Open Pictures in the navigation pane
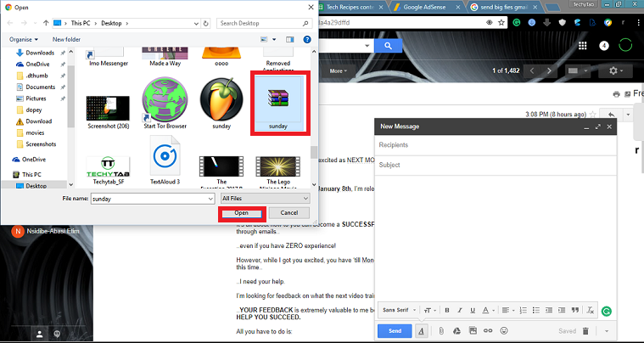 click(36, 98)
